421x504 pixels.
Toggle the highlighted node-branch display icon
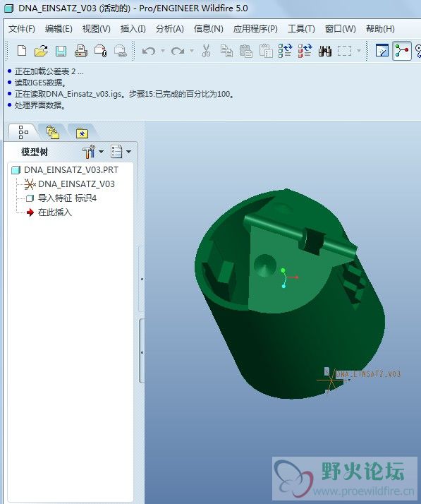pyautogui.click(x=402, y=51)
